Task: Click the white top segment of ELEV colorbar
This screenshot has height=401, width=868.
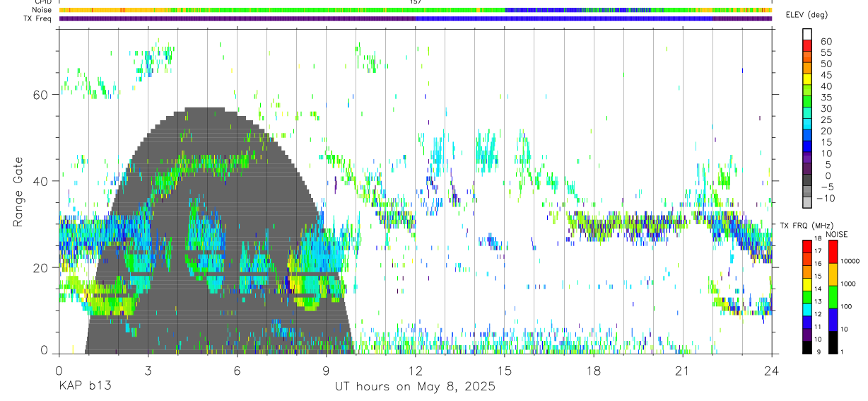Action: 807,35
